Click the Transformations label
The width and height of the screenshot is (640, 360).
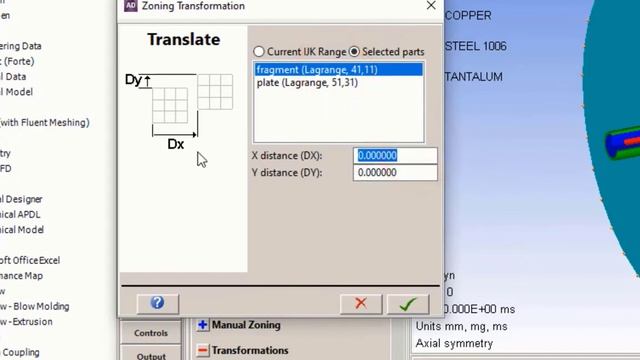coord(250,351)
